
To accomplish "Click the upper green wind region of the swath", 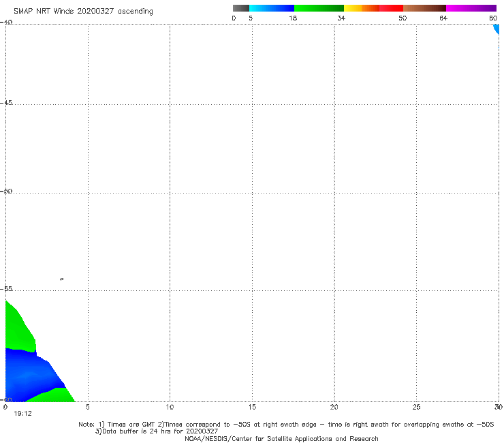I will [x=18, y=331].
